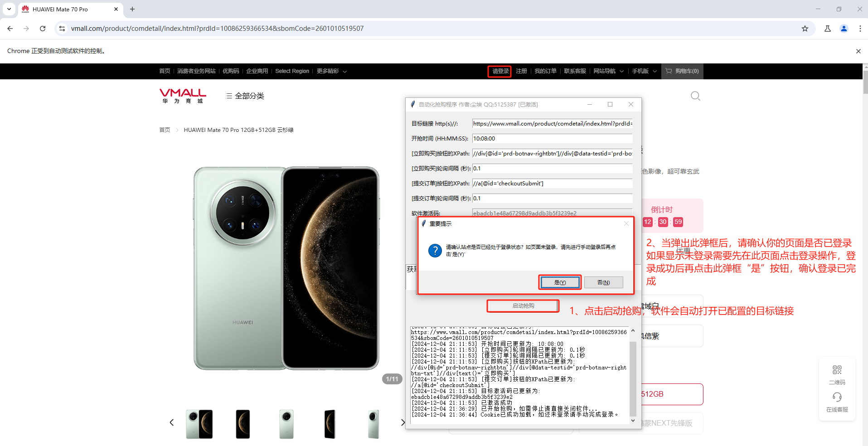This screenshot has width=868, height=446.
Task: Close the HUAWEI Mate 70 Pro tab
Action: (116, 9)
